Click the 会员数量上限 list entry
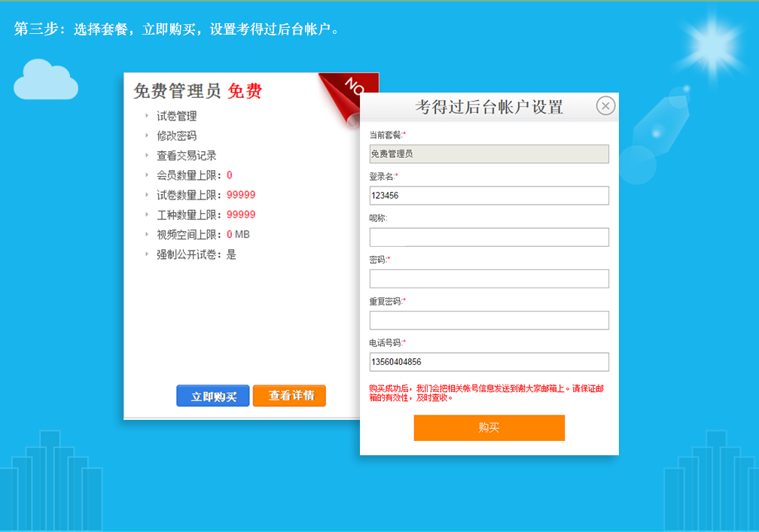This screenshot has height=532, width=759. [x=194, y=175]
